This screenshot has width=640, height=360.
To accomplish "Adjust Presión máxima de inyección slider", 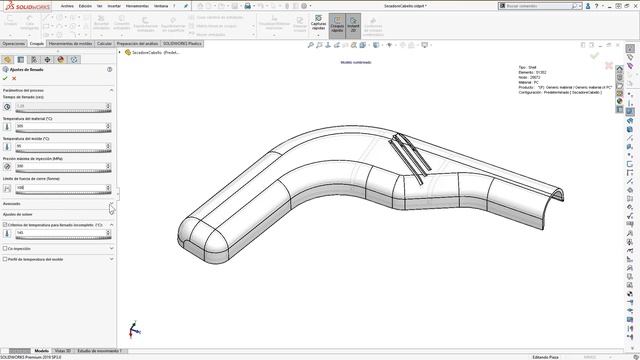I will [x=63, y=171].
